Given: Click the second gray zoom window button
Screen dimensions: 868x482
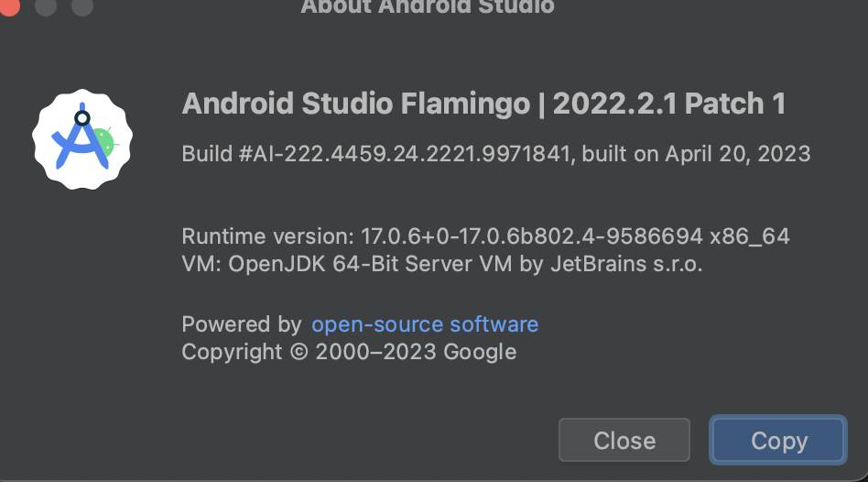Looking at the screenshot, I should 82,5.
